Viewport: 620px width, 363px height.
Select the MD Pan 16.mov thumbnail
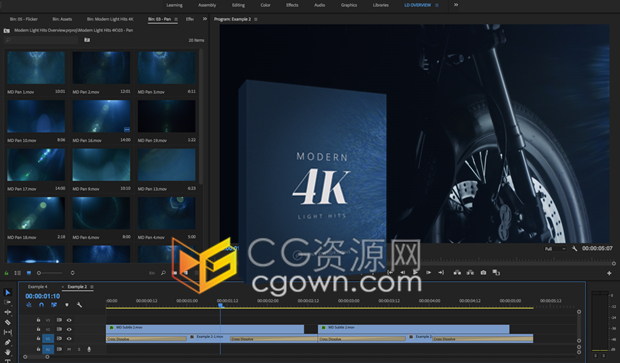(x=101, y=116)
